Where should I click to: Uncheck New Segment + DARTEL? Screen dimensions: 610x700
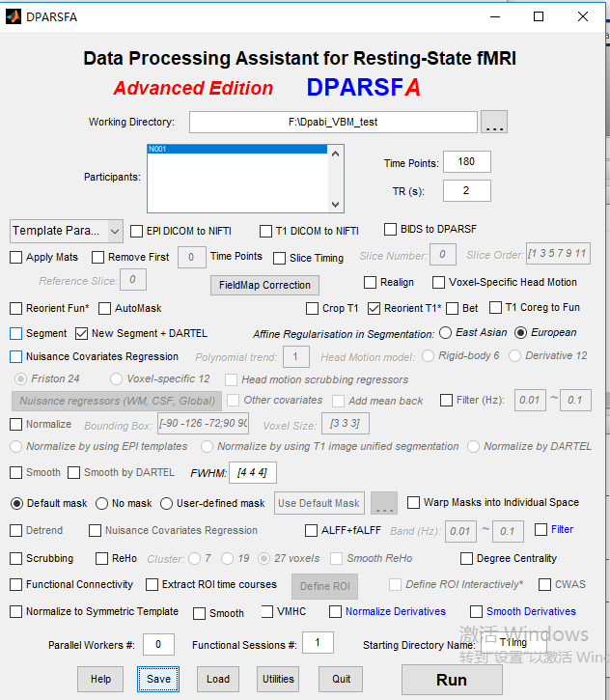82,333
